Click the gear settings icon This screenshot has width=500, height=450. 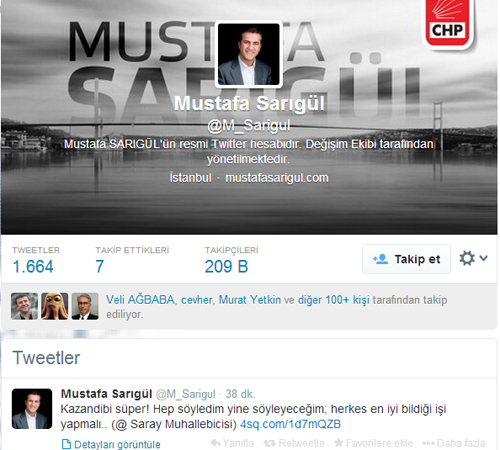click(467, 258)
